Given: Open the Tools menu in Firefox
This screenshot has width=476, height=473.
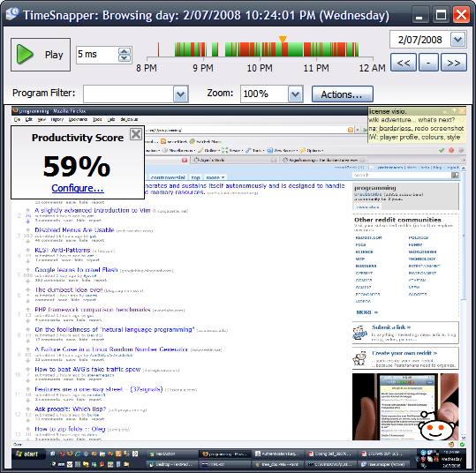Looking at the screenshot, I should click(x=97, y=119).
